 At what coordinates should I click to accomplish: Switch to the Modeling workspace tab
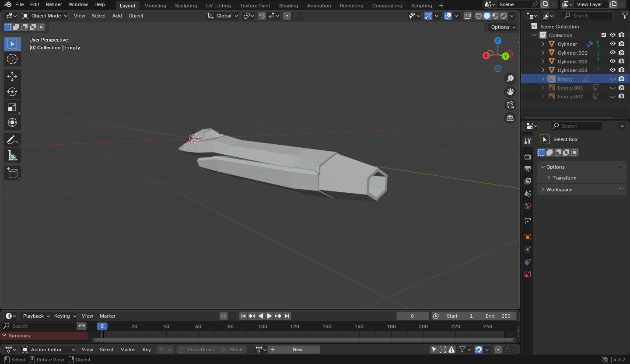point(155,6)
